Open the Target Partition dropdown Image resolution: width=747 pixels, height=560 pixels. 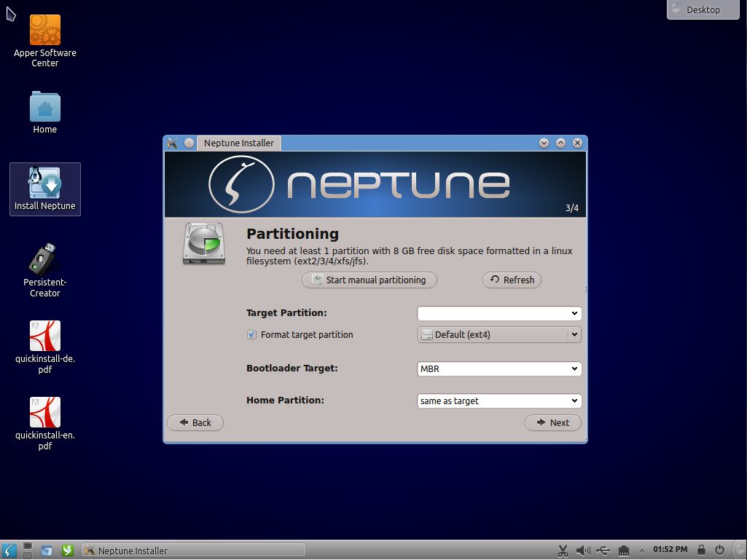pos(499,313)
